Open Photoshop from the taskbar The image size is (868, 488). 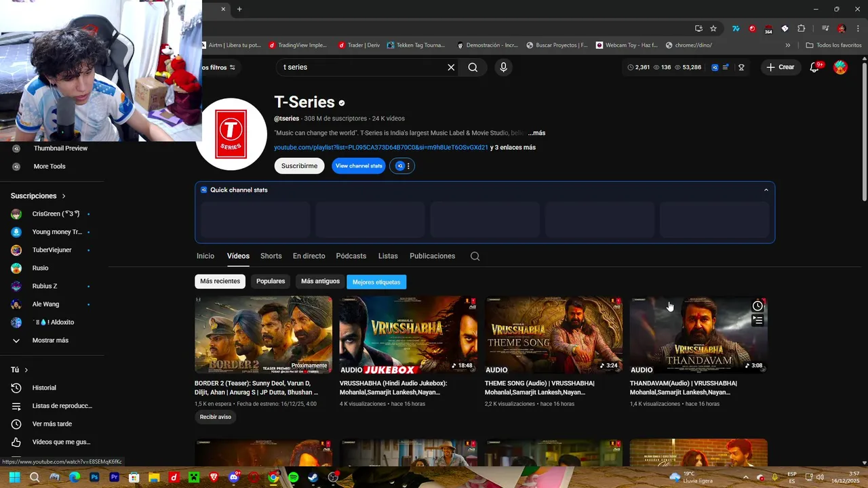[x=94, y=477]
